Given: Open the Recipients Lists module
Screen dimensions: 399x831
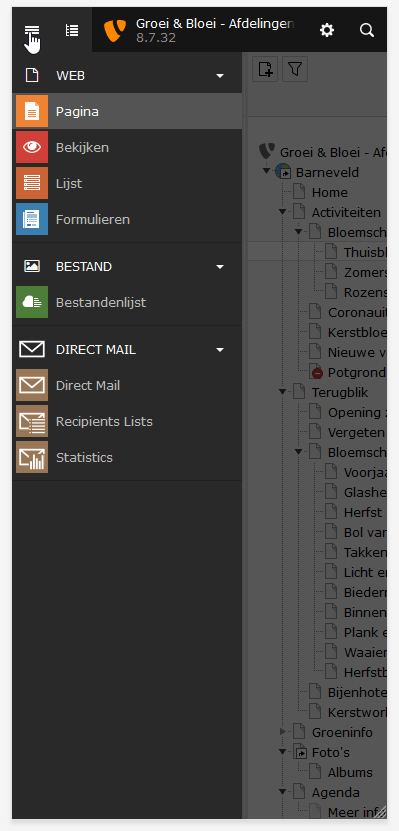Looking at the screenshot, I should click(x=127, y=421).
